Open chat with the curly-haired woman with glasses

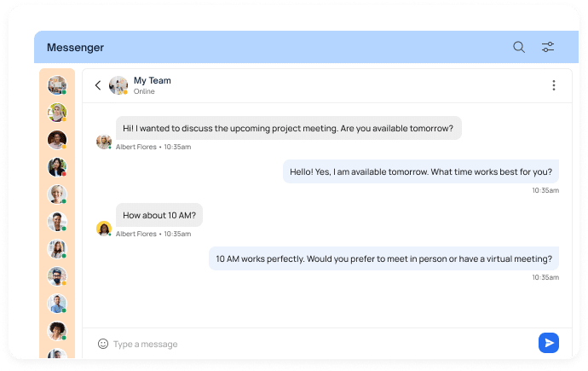[57, 331]
